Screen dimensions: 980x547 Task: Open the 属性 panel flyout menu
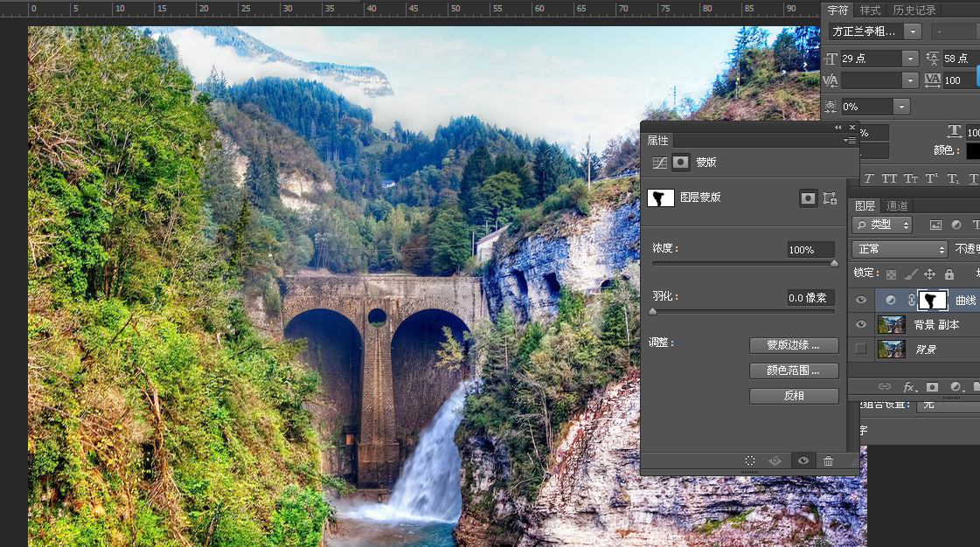tap(850, 141)
